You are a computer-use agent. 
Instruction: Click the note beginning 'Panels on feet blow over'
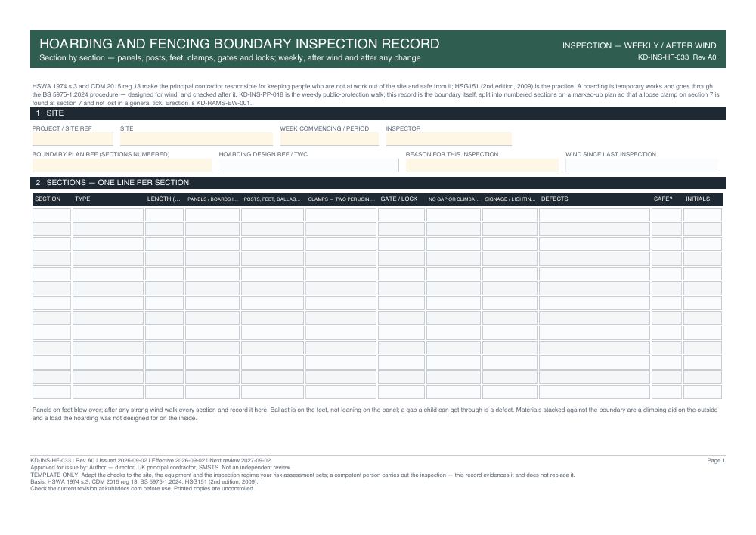(375, 414)
